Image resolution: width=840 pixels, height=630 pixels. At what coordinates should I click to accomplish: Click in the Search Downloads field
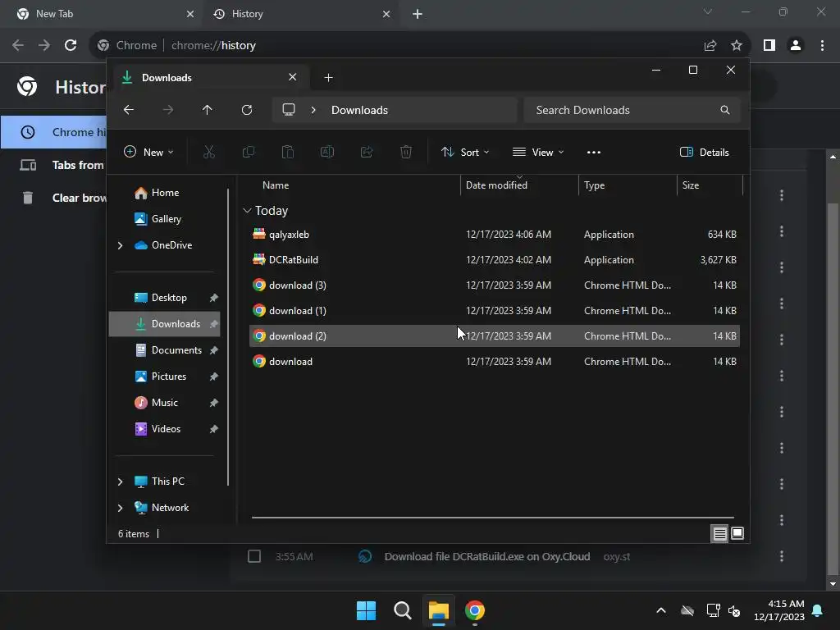(632, 110)
